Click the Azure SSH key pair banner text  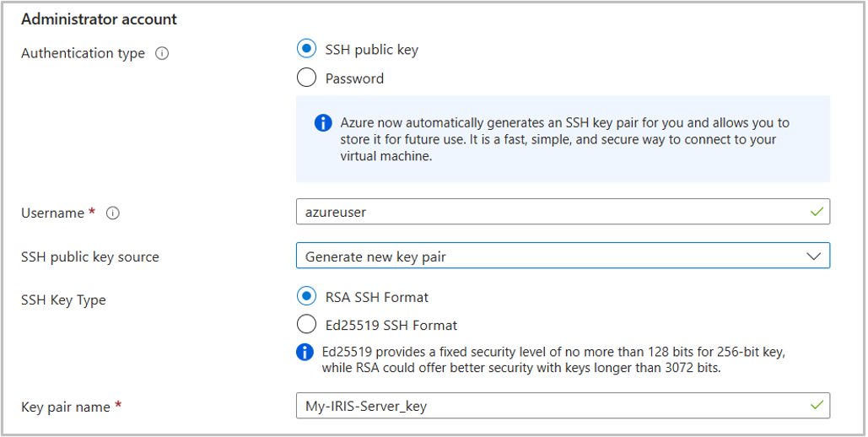click(564, 139)
